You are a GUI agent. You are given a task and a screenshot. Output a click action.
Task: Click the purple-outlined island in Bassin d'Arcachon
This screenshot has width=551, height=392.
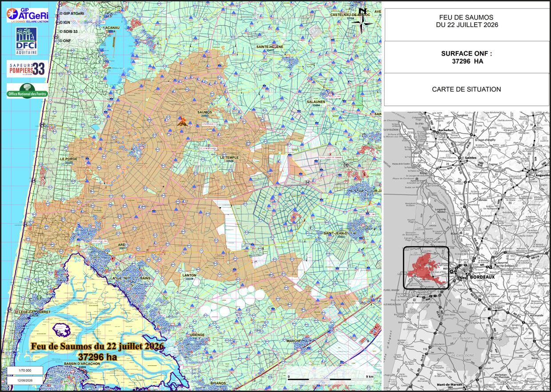(62, 330)
